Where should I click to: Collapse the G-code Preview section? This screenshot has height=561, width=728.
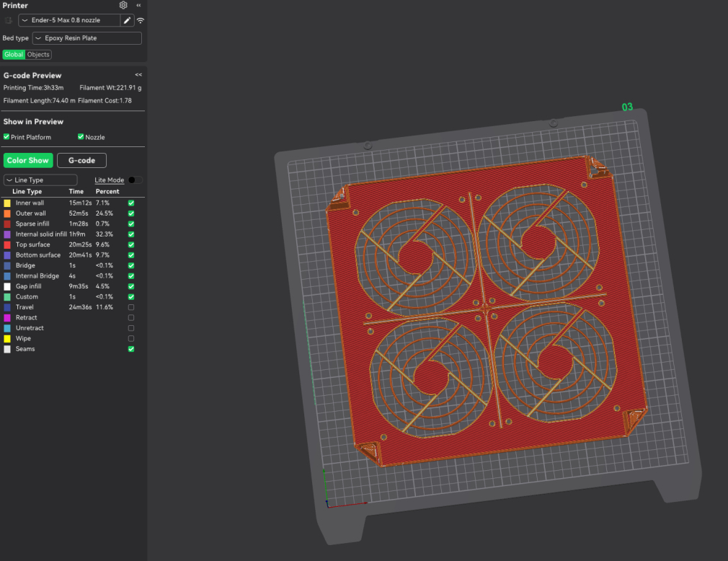(x=138, y=75)
